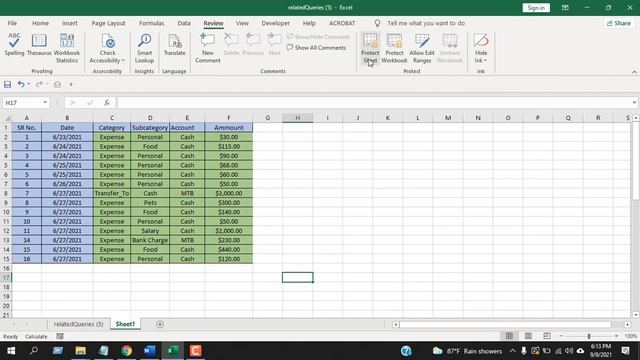
Task: Open the View tab
Action: 242,23
